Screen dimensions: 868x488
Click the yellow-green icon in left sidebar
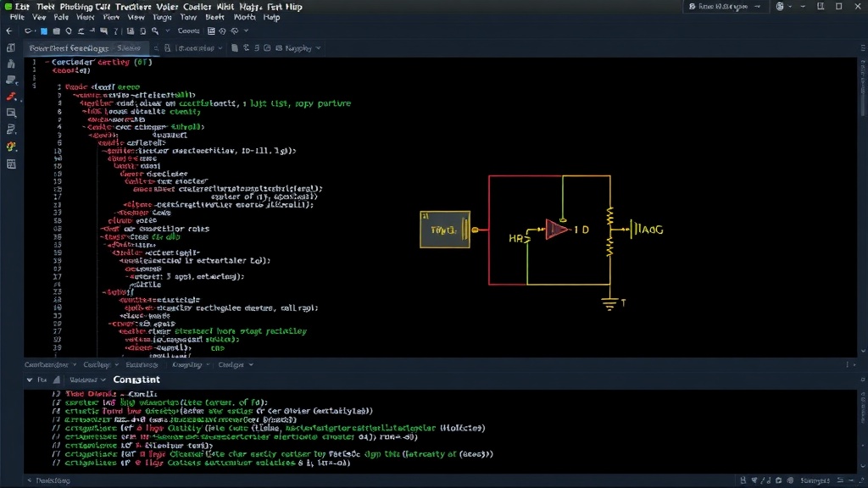click(x=11, y=147)
